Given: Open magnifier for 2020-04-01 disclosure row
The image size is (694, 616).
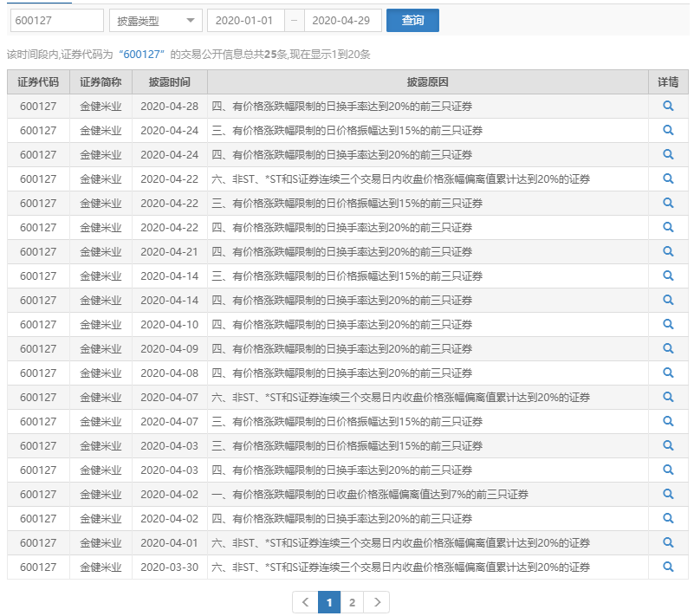Looking at the screenshot, I should (x=668, y=542).
